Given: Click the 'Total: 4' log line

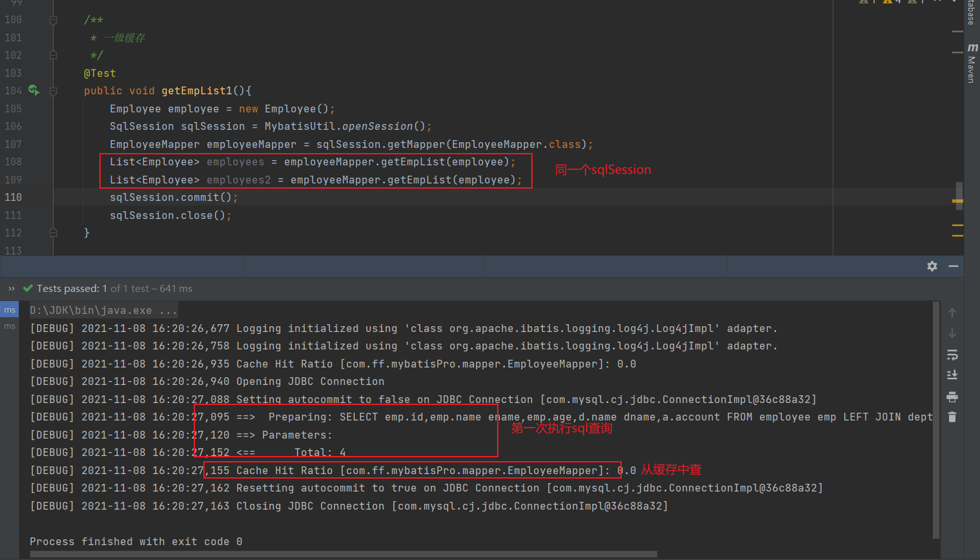Looking at the screenshot, I should (x=188, y=453).
